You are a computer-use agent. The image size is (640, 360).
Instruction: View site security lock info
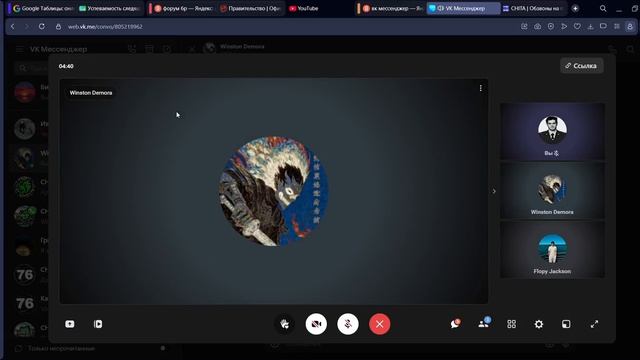click(58, 27)
